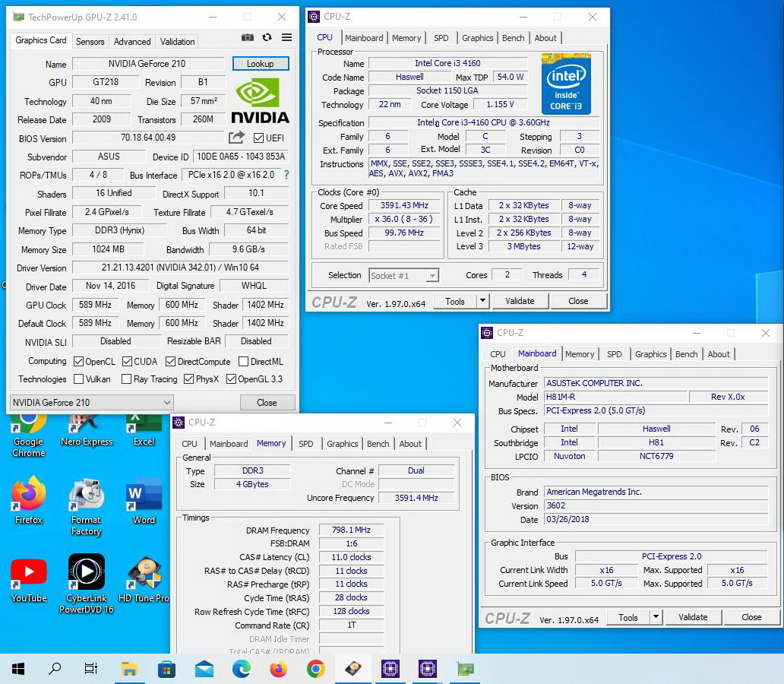Open Nero Express desktop shortcut
This screenshot has width=784, height=684.
(87, 430)
